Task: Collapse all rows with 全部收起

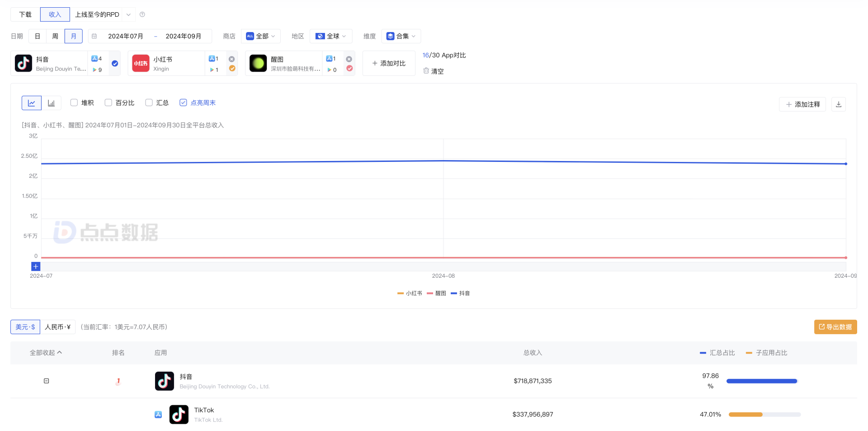Action: click(x=46, y=353)
